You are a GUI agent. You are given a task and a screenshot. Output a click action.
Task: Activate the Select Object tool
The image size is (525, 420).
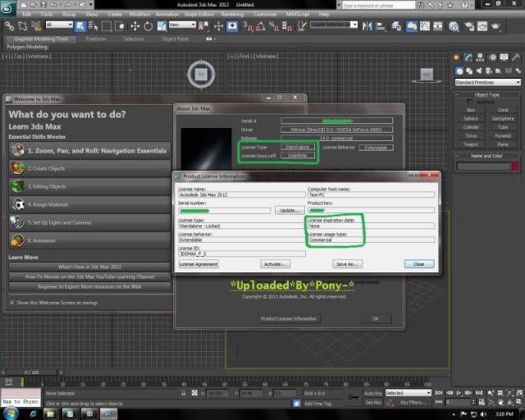[x=80, y=26]
